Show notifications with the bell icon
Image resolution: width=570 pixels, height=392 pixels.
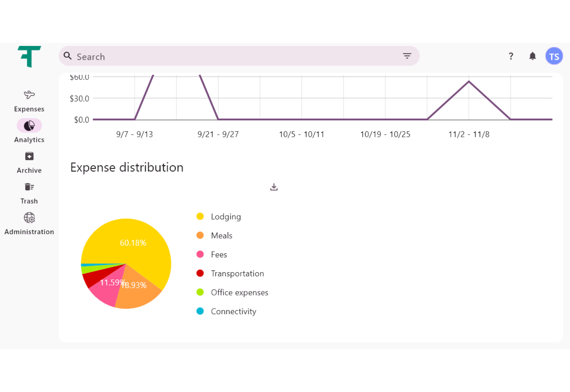[532, 56]
